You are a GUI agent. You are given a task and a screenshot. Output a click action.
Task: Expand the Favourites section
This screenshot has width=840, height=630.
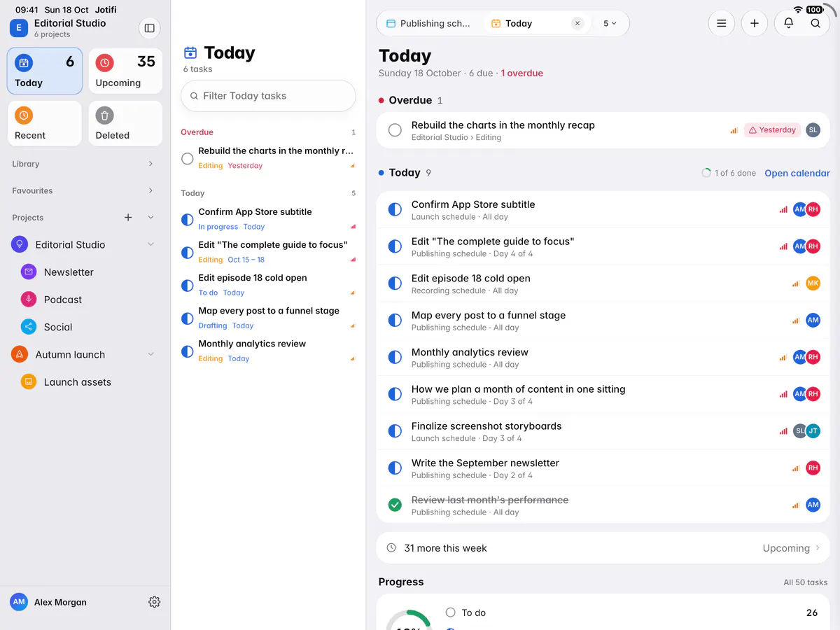(x=150, y=190)
